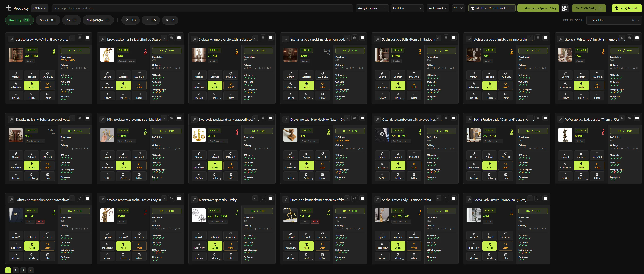Open the Všetky kategórie dropdown
This screenshot has width=644, height=274.
coord(372,8)
